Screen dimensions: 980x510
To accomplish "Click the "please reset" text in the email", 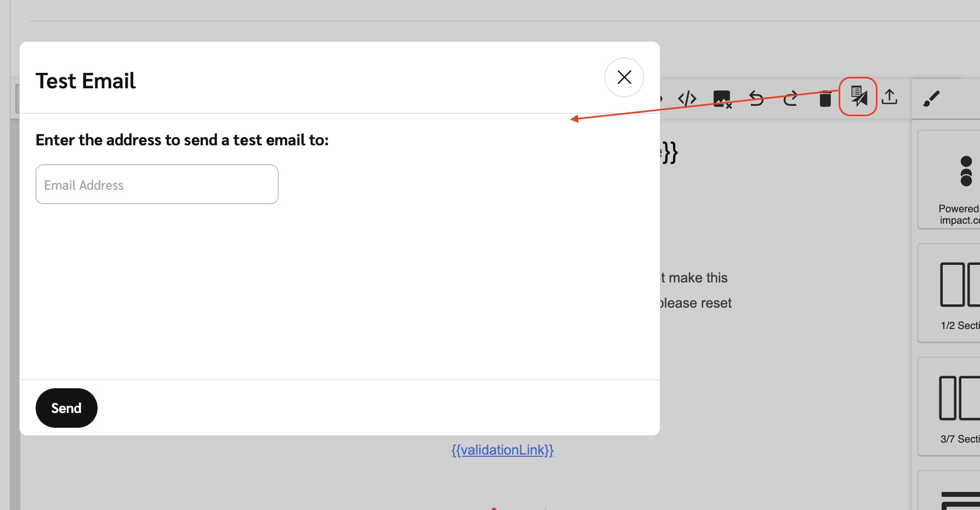I will pyautogui.click(x=696, y=303).
